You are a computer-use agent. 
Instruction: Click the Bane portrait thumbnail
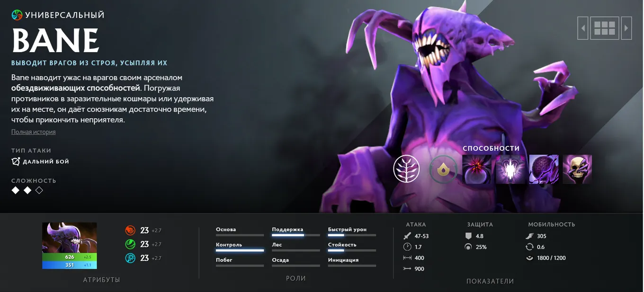point(70,238)
